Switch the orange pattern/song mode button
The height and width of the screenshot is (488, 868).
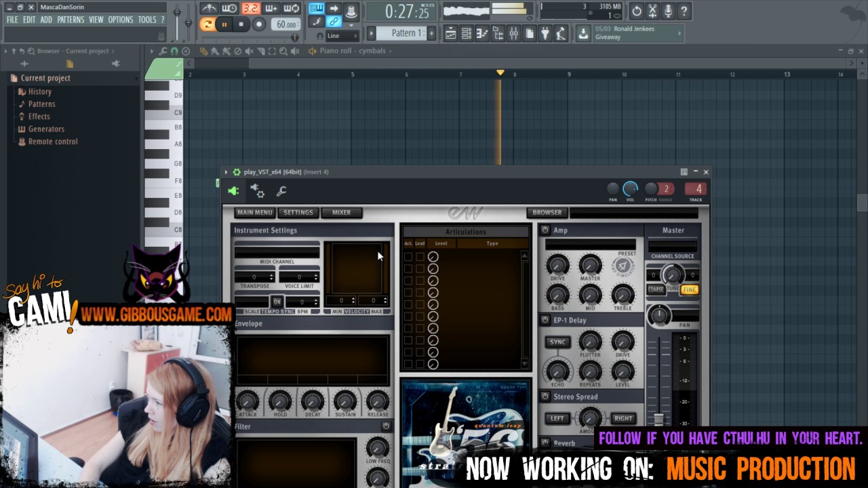click(208, 24)
